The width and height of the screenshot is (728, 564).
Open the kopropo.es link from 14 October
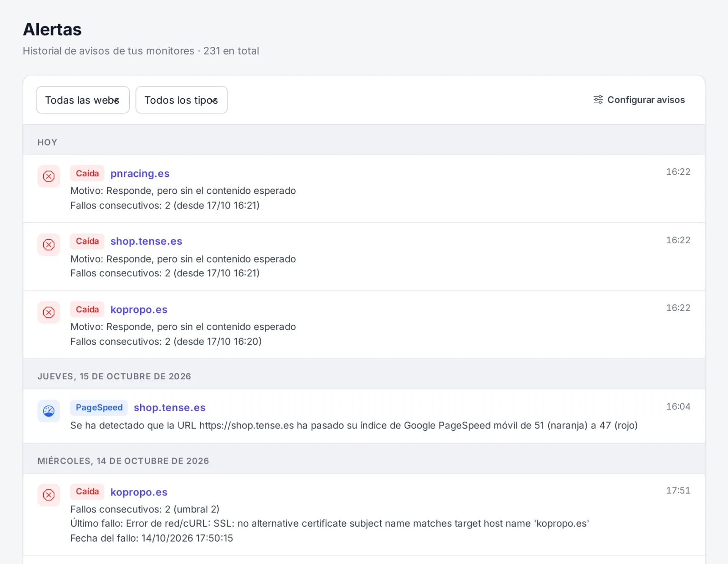tap(139, 493)
